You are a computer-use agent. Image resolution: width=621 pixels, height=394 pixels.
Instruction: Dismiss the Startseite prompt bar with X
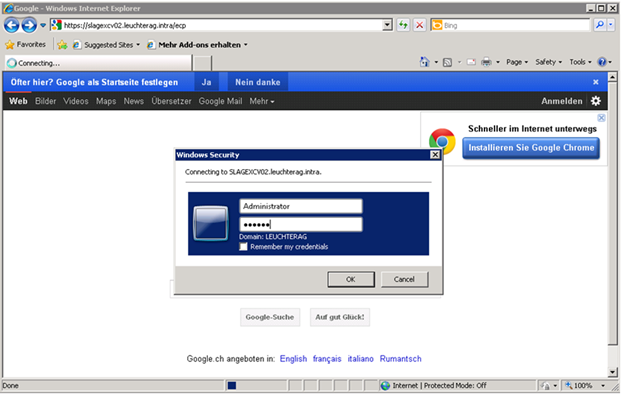(596, 82)
